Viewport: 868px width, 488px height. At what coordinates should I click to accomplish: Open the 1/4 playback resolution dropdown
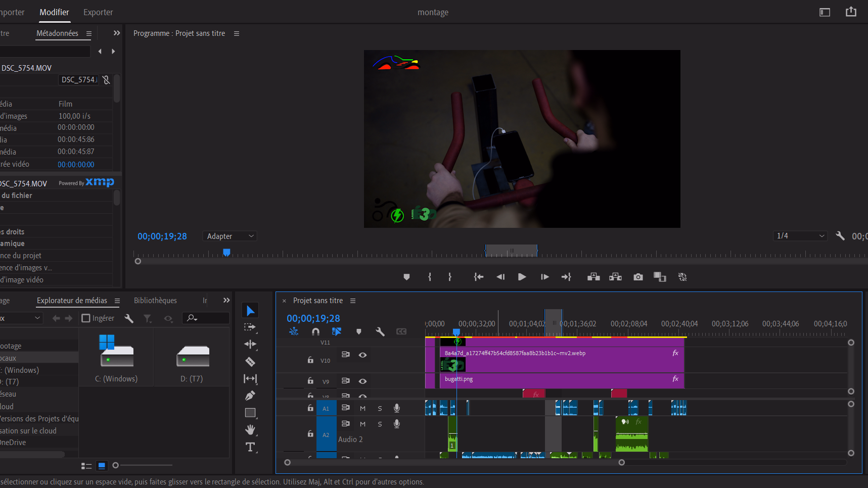pyautogui.click(x=800, y=236)
